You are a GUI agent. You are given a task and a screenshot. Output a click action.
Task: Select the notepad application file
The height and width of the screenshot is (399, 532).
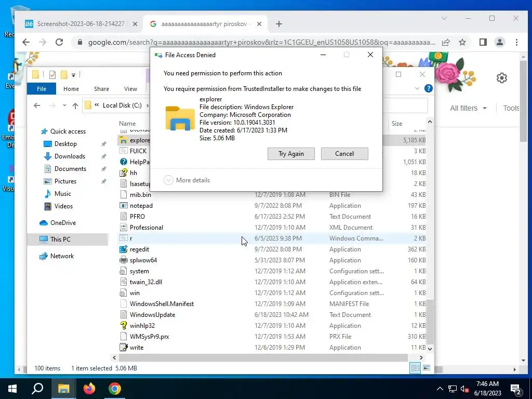141,206
